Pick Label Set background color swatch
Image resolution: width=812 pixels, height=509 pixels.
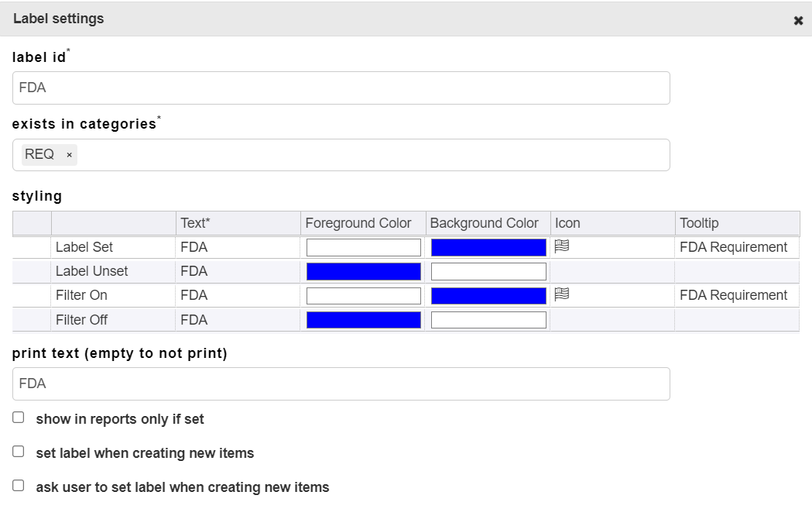(x=488, y=247)
